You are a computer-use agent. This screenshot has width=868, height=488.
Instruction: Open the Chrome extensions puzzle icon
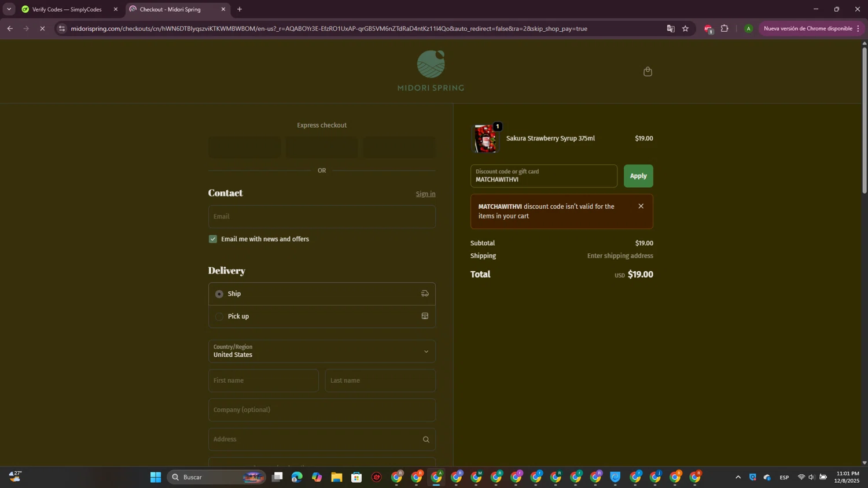click(724, 28)
